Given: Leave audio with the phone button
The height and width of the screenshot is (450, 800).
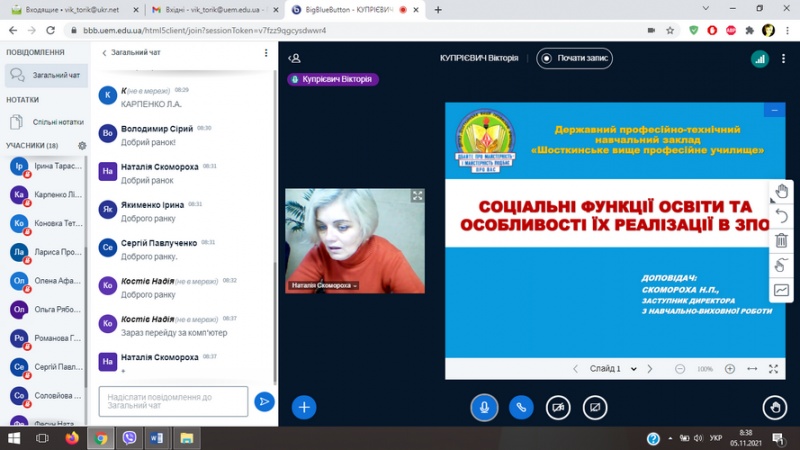Looking at the screenshot, I should coord(521,407).
